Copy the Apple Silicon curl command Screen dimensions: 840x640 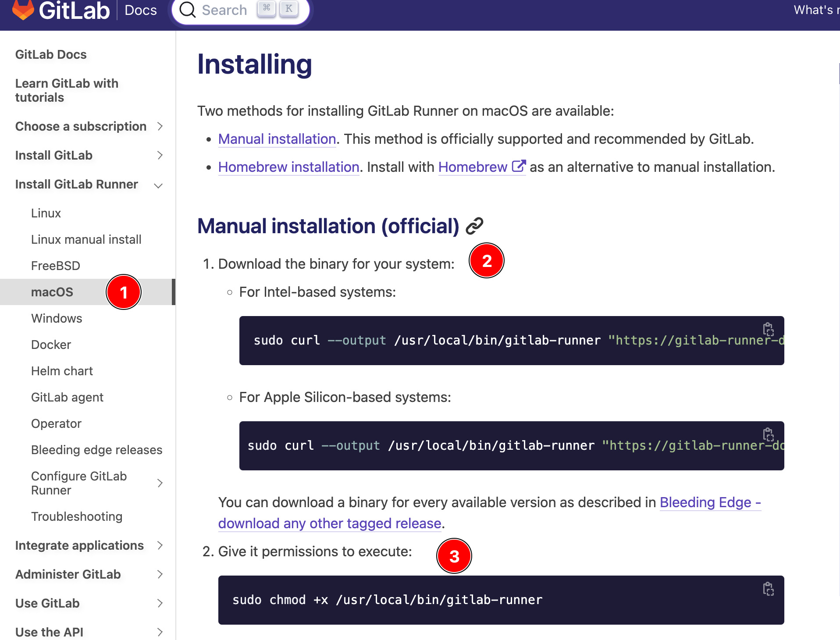[x=768, y=434]
